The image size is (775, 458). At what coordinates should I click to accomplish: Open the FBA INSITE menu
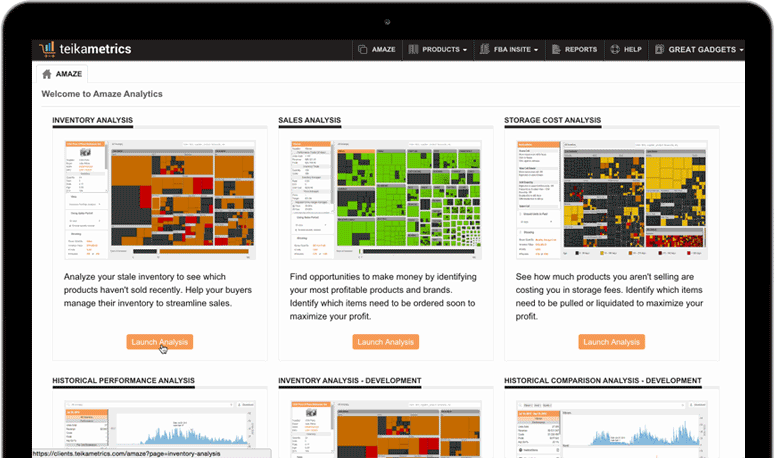(x=510, y=49)
